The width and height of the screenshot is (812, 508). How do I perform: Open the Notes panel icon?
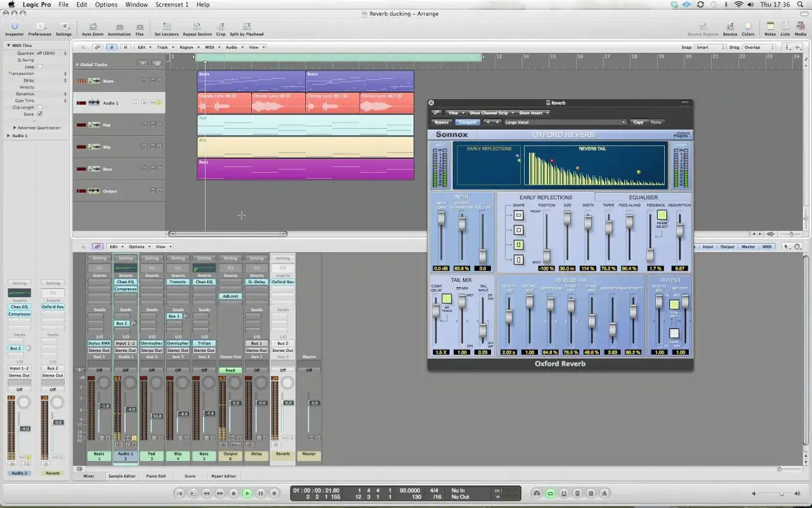tap(770, 29)
